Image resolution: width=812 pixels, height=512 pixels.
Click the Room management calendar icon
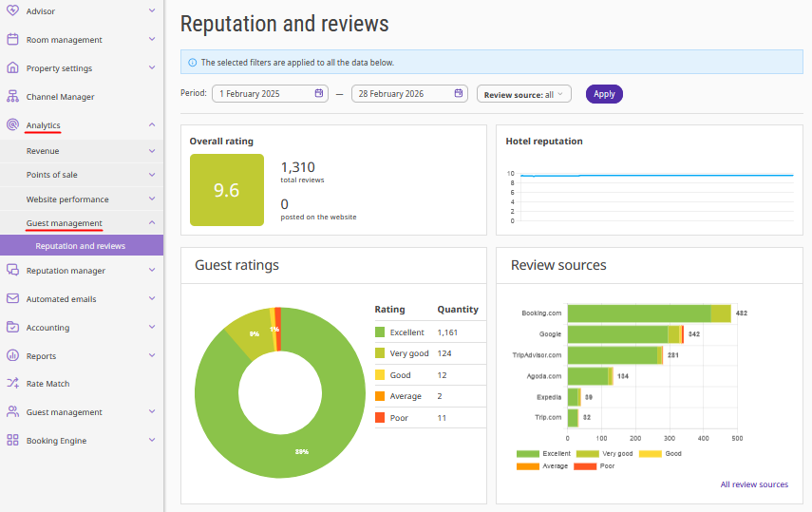coord(12,40)
